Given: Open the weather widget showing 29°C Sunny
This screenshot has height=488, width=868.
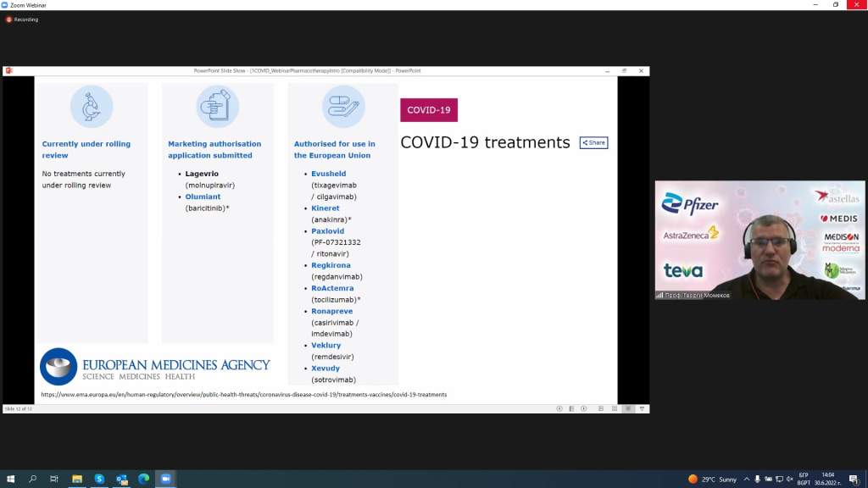Looking at the screenshot, I should click(712, 480).
